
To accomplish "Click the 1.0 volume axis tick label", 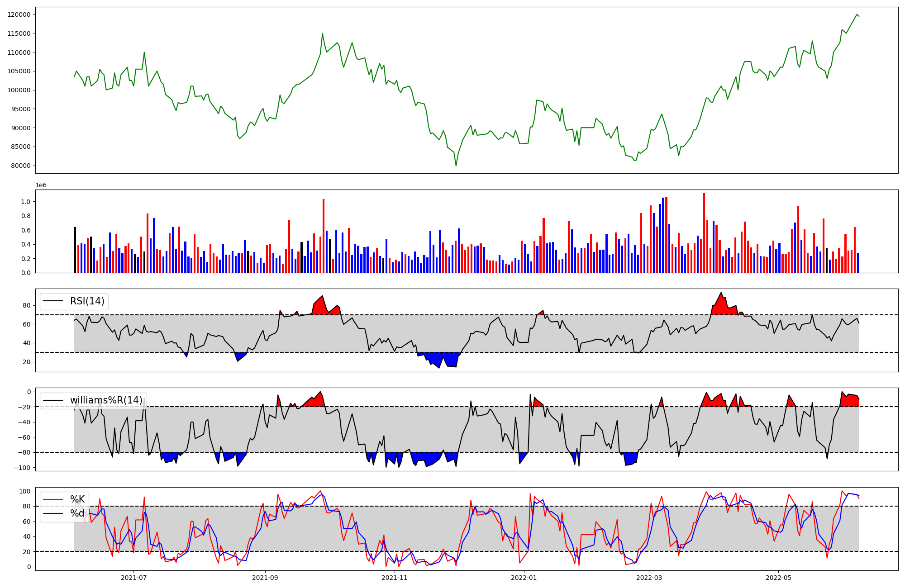I will [x=26, y=202].
